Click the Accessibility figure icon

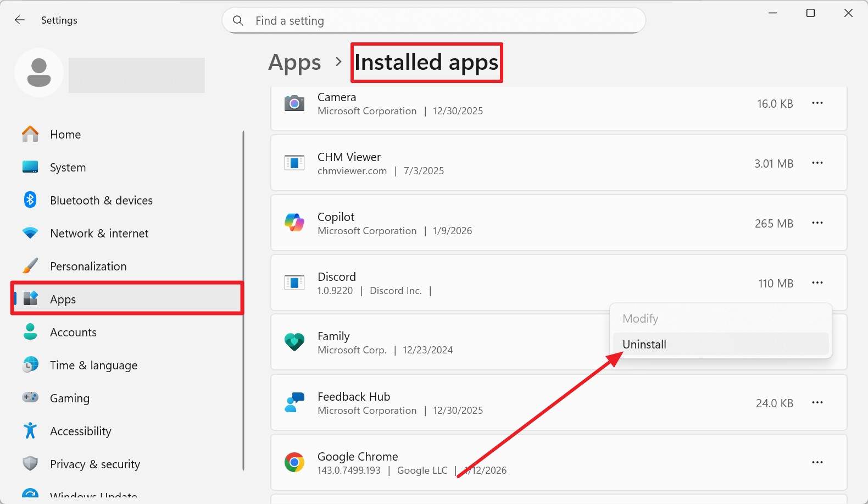click(x=30, y=431)
